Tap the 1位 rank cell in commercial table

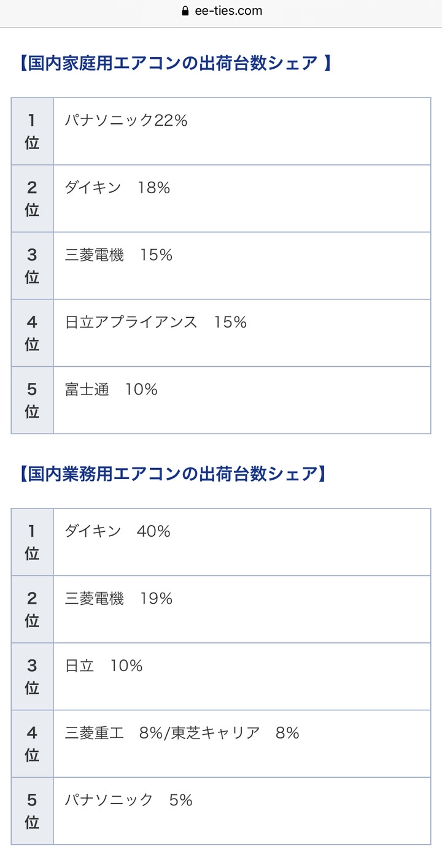32,542
